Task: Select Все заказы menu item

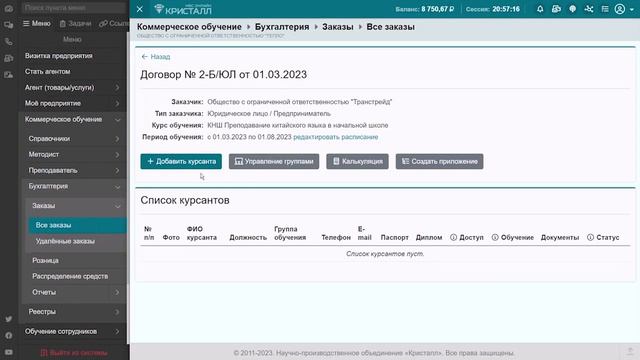Action: pyautogui.click(x=78, y=225)
